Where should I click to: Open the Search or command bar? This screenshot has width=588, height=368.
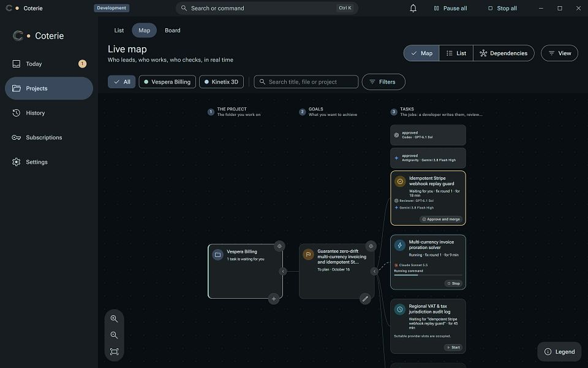pos(266,8)
